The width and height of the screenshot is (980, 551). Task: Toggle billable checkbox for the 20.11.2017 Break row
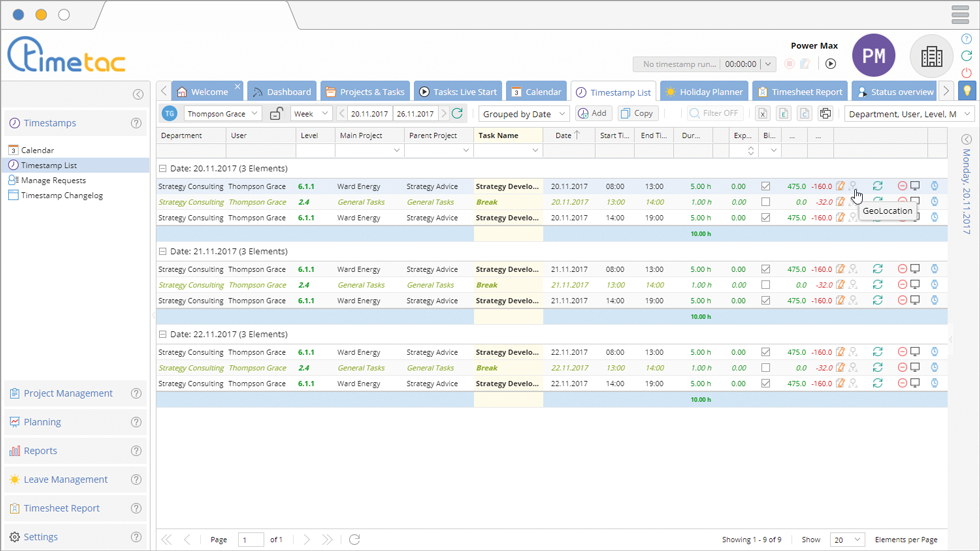pyautogui.click(x=765, y=202)
